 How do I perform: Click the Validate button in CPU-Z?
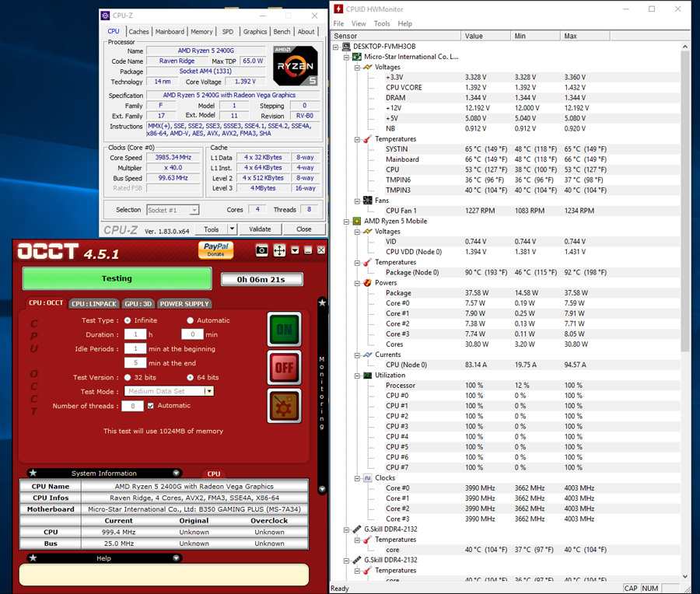[x=260, y=229]
